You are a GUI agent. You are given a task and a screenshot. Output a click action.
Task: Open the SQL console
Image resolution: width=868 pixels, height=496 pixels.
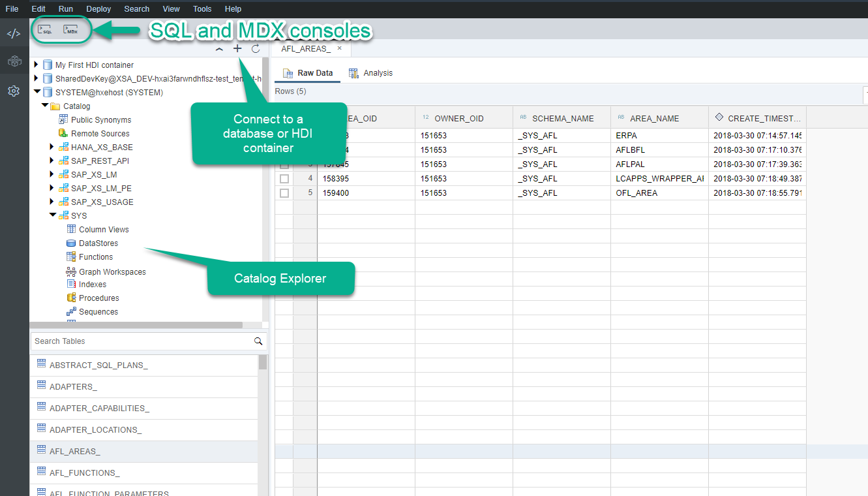click(45, 29)
